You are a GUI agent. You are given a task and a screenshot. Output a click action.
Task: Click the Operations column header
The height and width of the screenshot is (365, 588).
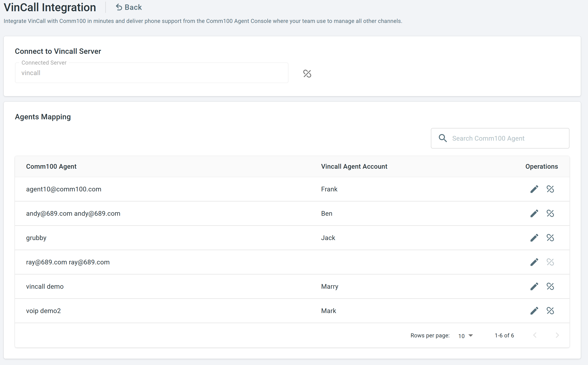point(541,167)
